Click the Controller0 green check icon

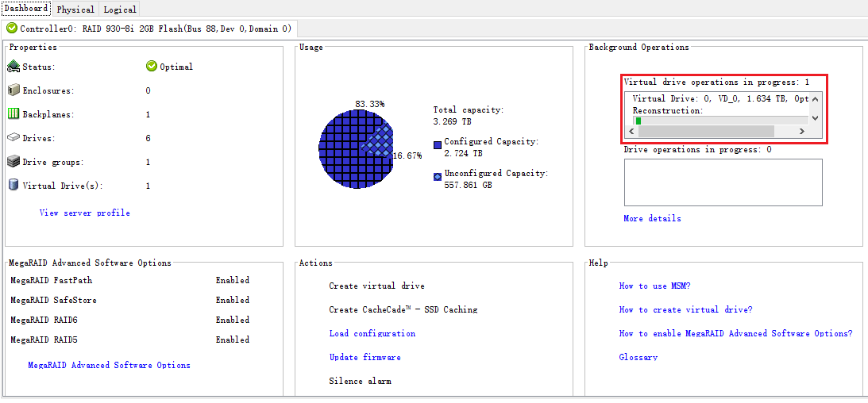click(12, 29)
